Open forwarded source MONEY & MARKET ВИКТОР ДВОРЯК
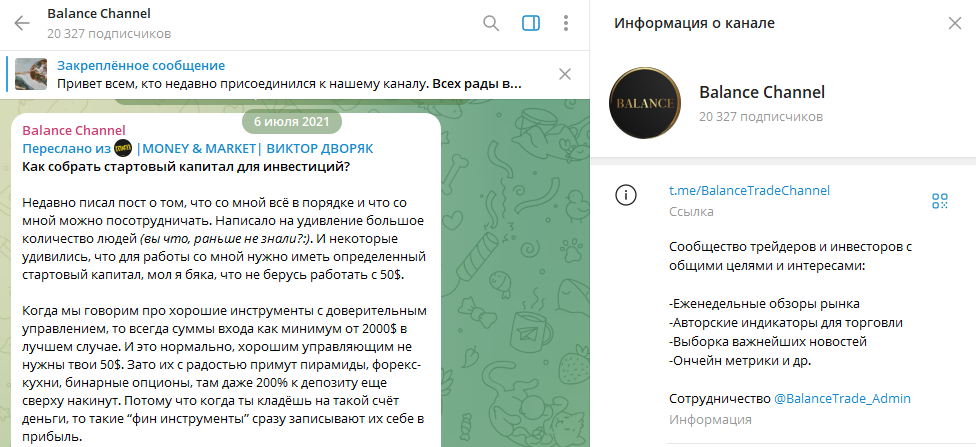 click(x=255, y=149)
